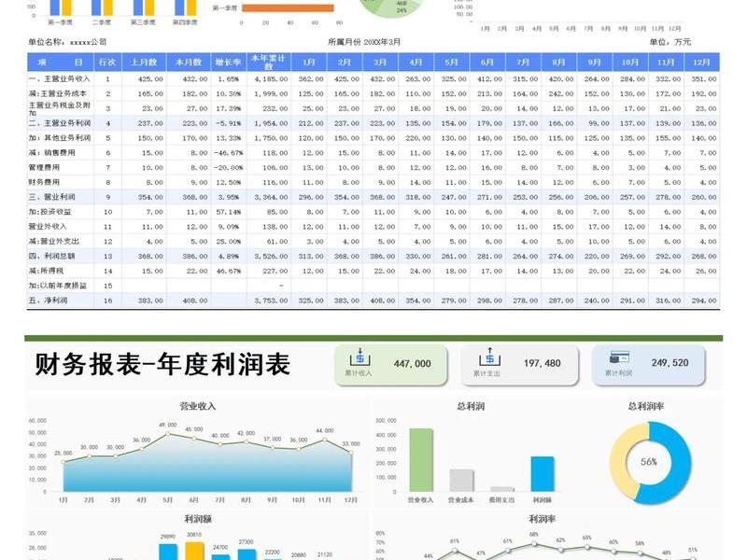Select the 减:销售费用 row label
The height and width of the screenshot is (560, 747).
click(51, 152)
